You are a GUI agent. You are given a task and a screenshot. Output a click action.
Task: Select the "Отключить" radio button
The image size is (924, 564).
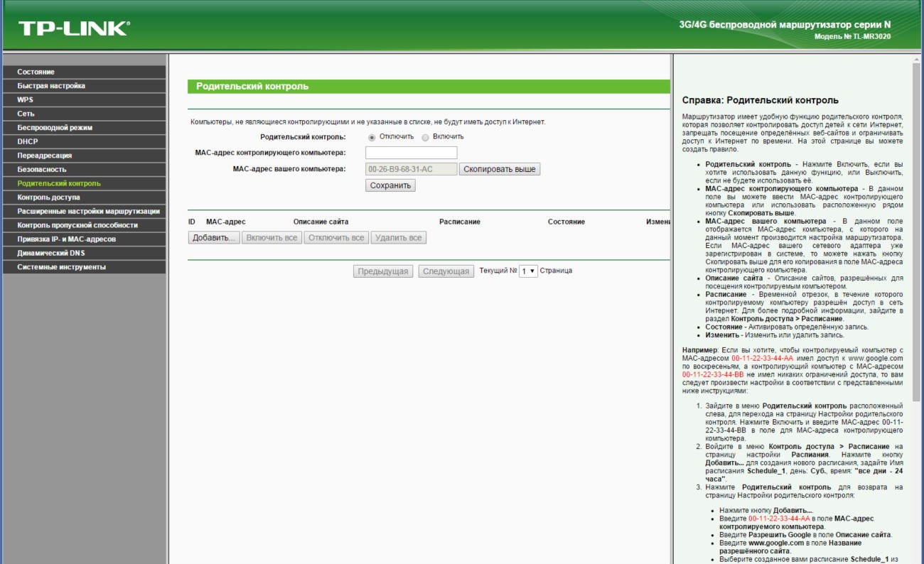372,137
